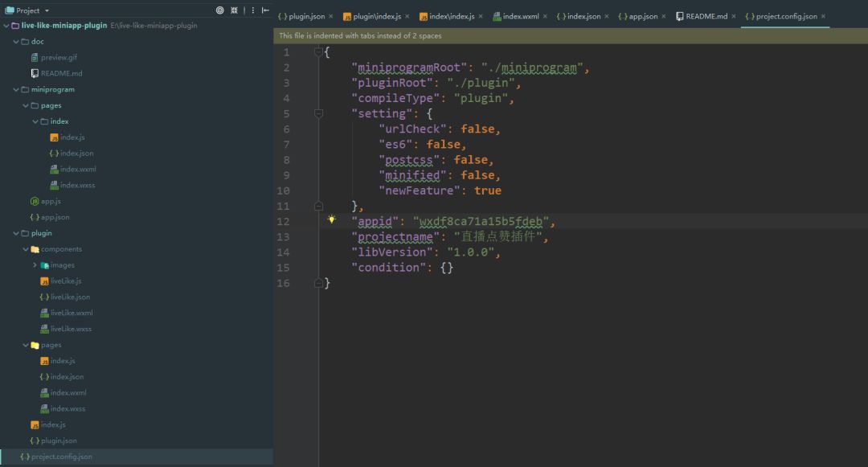Click the fold end marker on line 16

click(x=318, y=283)
